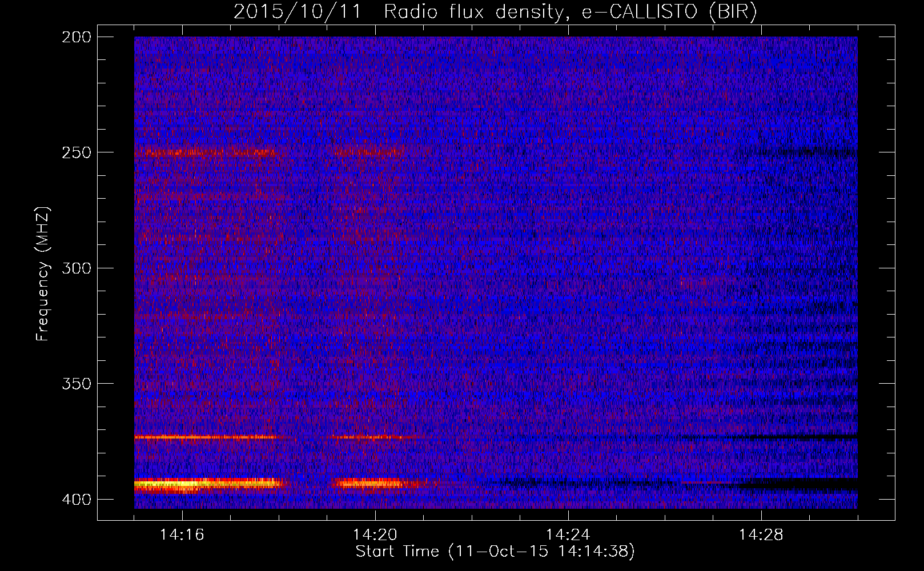This screenshot has width=924, height=571.
Task: Click the '14:24' time tick label
Action: (x=568, y=535)
